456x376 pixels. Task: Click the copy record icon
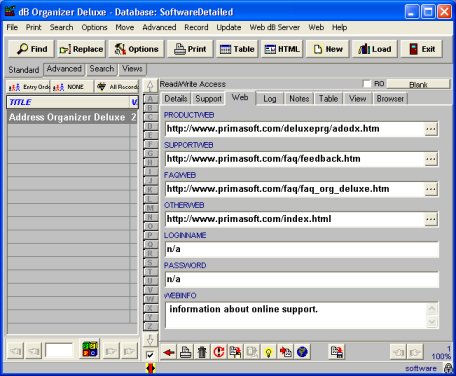pos(235,352)
